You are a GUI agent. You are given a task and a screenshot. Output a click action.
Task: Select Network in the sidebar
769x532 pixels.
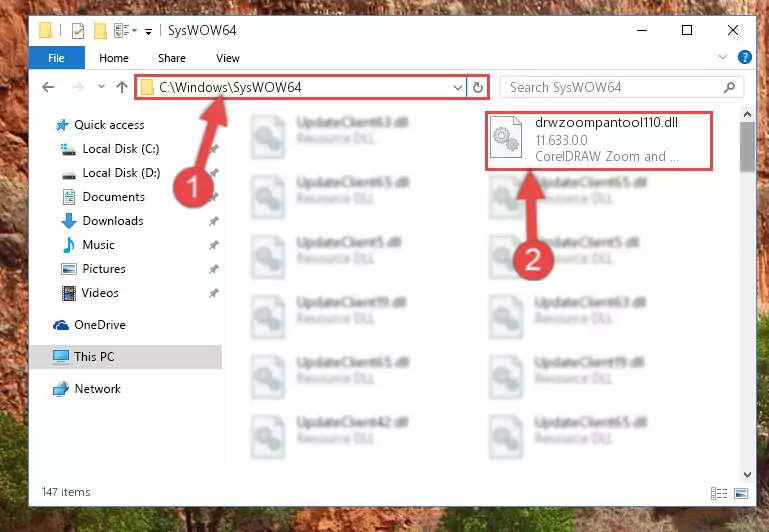[x=97, y=389]
